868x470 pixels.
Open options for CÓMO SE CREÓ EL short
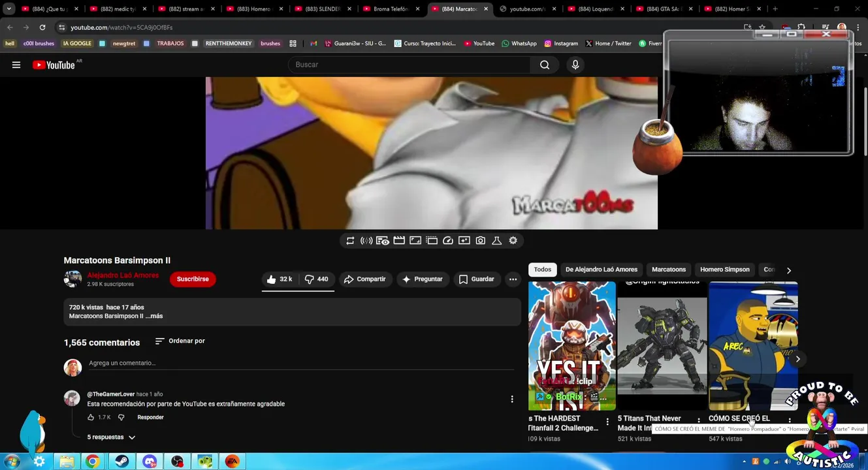pyautogui.click(x=790, y=422)
